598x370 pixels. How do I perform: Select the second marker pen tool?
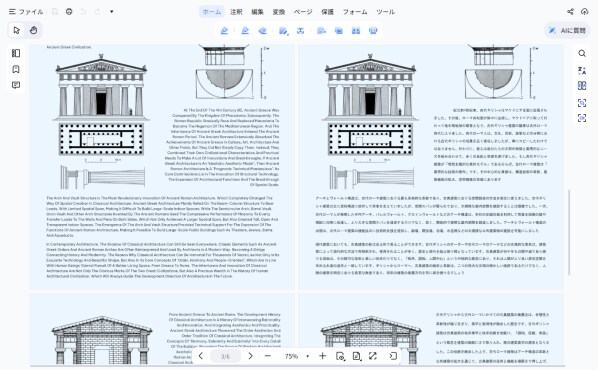(x=245, y=31)
